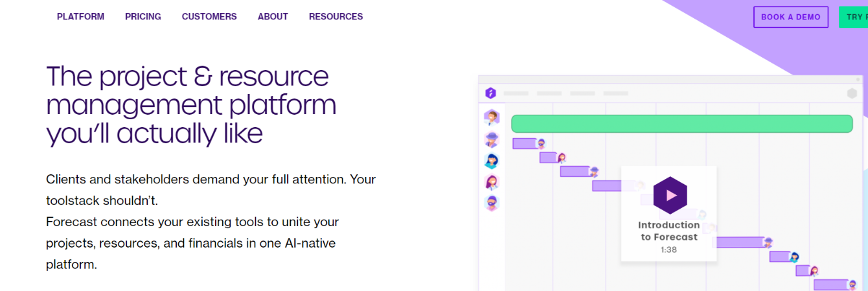The width and height of the screenshot is (868, 291).
Task: Click the 1:38 video duration label
Action: (x=669, y=250)
